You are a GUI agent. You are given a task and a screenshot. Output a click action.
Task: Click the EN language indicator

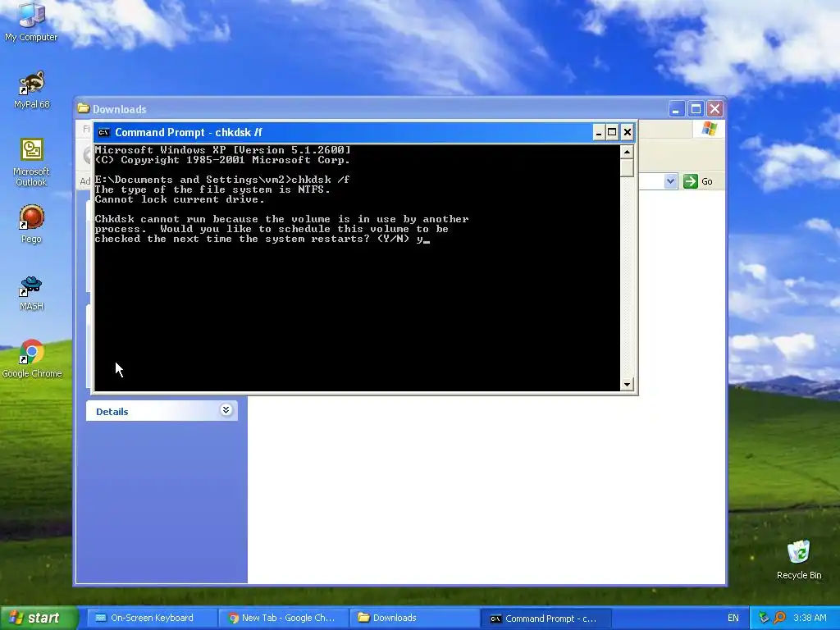point(733,619)
